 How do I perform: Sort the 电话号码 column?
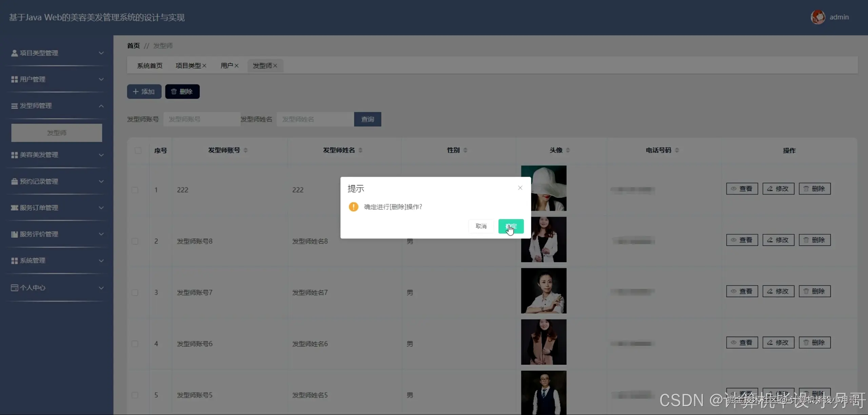click(677, 150)
